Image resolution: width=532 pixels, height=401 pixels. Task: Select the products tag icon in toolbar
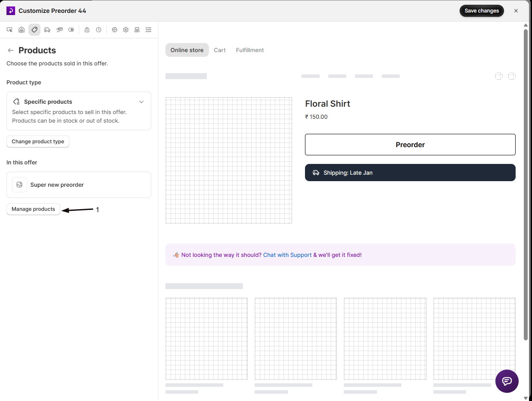pos(34,30)
